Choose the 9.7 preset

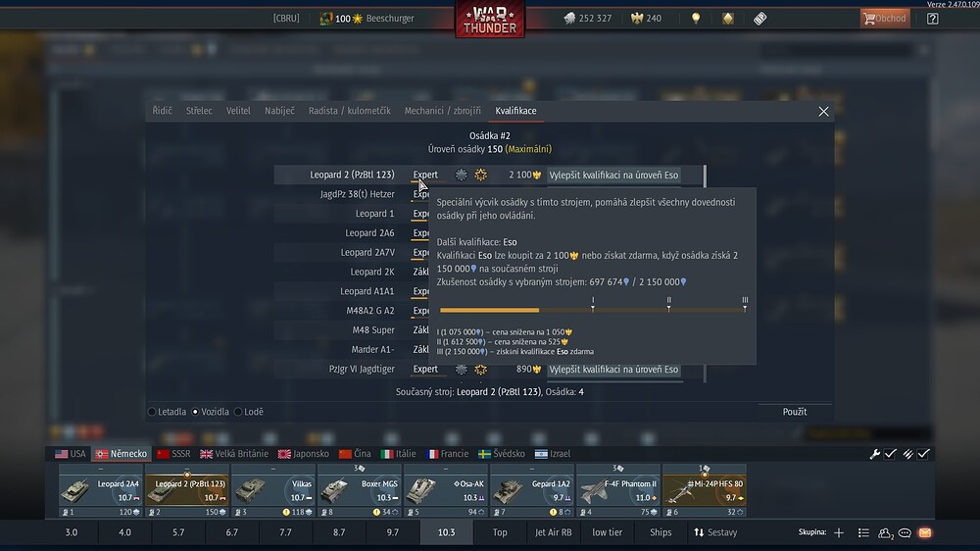coord(393,533)
